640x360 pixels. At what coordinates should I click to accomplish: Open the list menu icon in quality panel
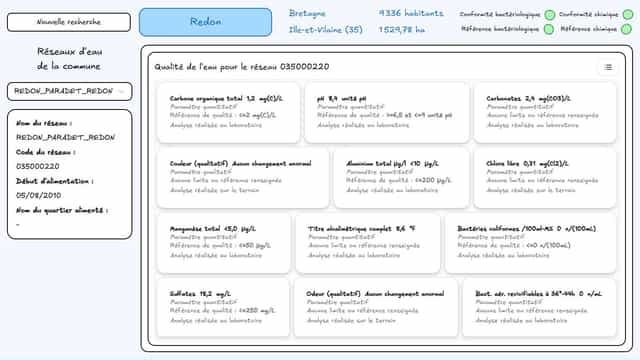click(x=608, y=67)
